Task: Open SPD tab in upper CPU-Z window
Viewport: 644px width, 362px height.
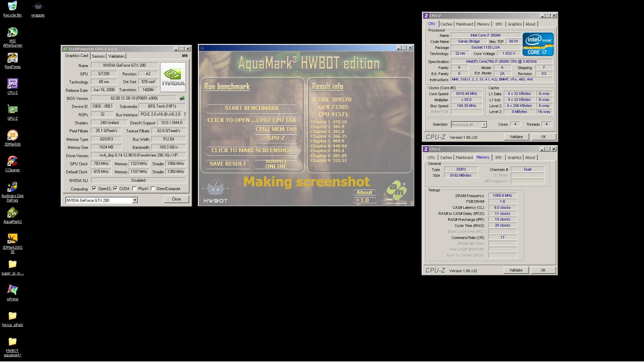Action: coord(499,24)
